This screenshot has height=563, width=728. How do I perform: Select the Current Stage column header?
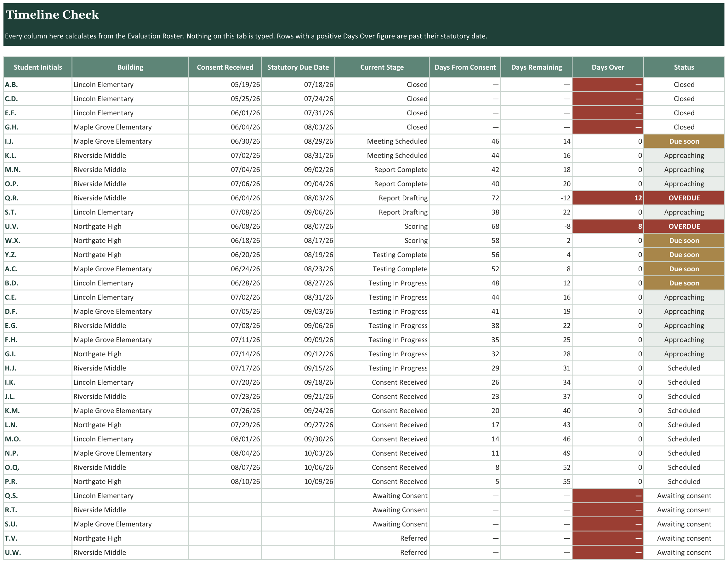[x=382, y=67]
